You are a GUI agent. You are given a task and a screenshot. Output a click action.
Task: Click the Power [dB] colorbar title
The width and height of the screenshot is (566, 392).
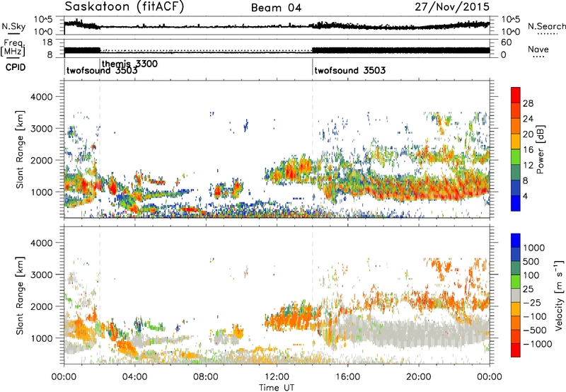[540, 149]
